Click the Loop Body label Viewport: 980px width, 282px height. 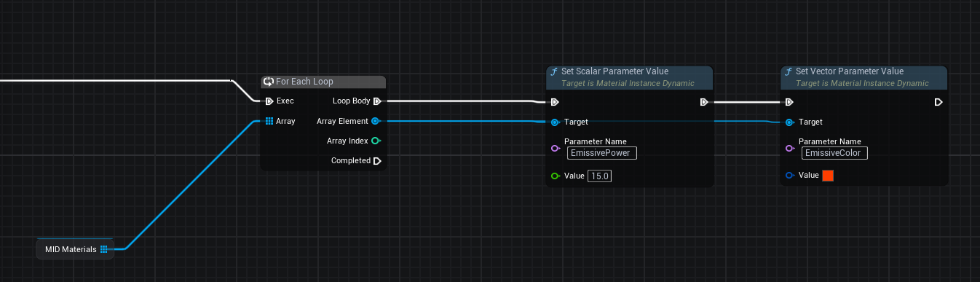[352, 101]
